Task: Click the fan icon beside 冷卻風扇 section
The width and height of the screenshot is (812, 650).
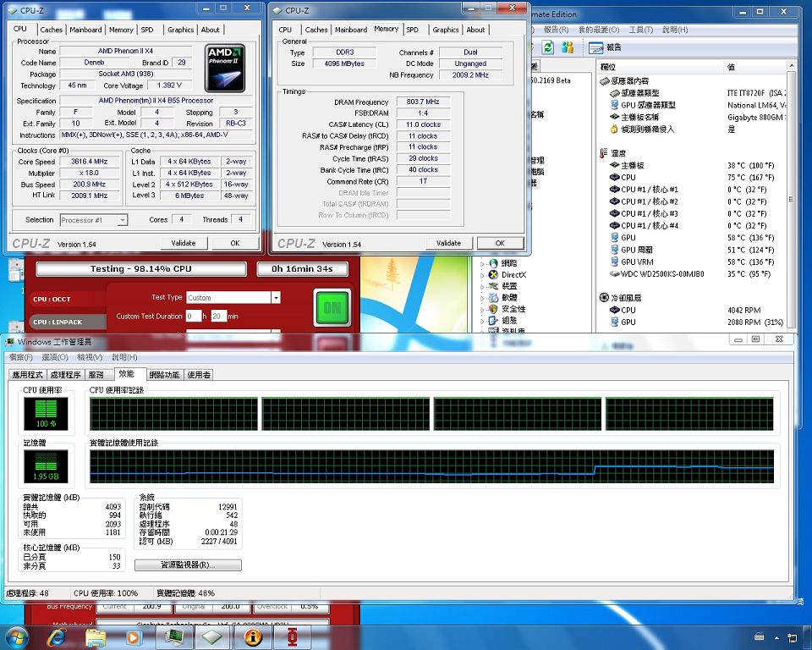Action: tap(604, 298)
